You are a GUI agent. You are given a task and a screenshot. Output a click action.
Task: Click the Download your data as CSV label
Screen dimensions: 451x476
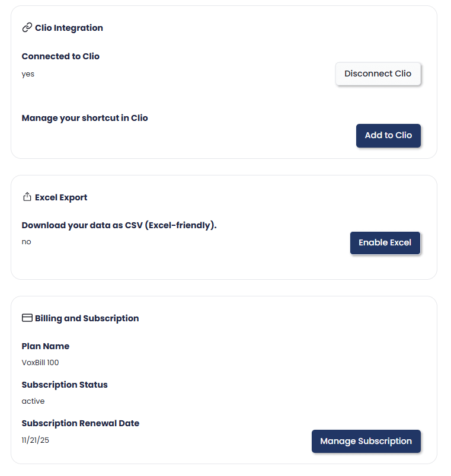click(119, 225)
